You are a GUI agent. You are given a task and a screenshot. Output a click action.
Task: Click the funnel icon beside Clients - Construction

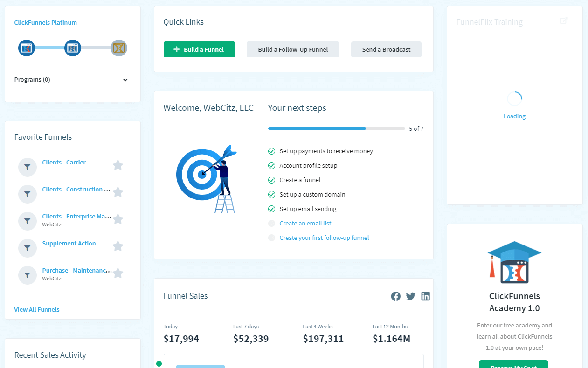(x=28, y=194)
